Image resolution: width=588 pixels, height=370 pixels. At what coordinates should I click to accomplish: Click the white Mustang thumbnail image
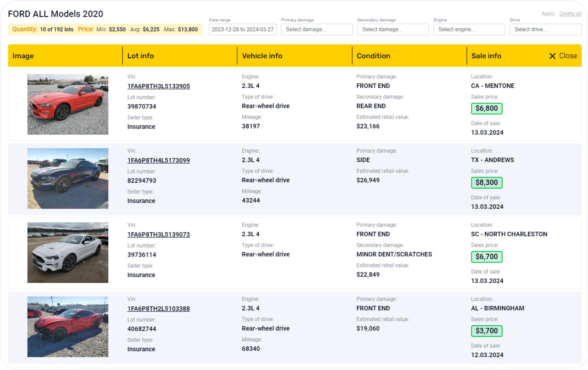68,253
